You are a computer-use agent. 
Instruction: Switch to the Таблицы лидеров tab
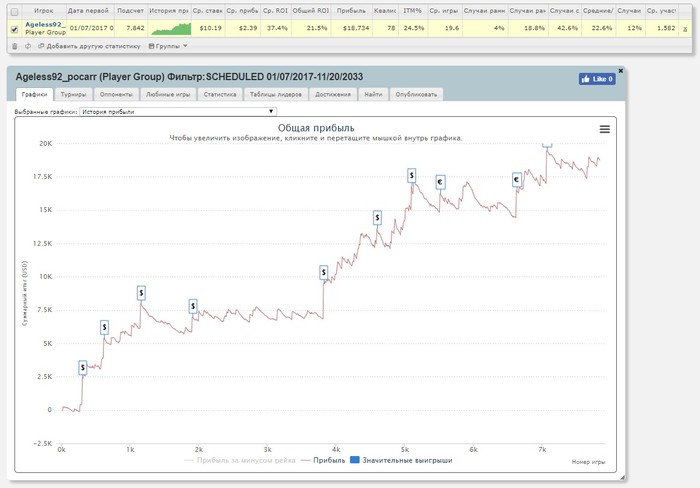click(x=276, y=94)
